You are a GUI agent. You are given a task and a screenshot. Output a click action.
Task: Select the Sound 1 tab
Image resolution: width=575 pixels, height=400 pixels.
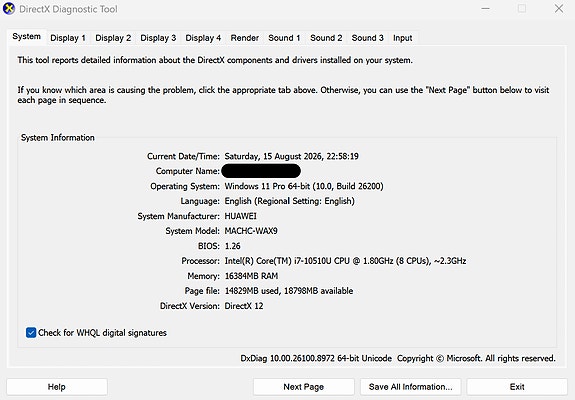pyautogui.click(x=284, y=38)
